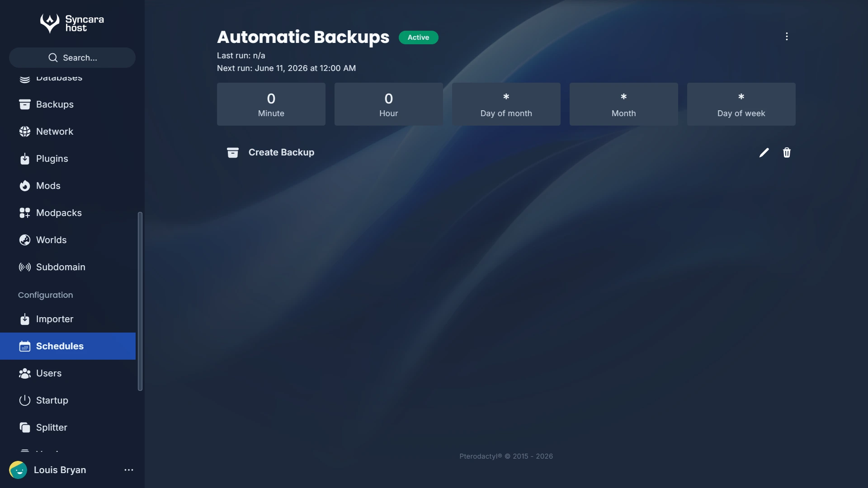The height and width of the screenshot is (488, 868).
Task: Click the Configuration section label
Action: tap(45, 295)
